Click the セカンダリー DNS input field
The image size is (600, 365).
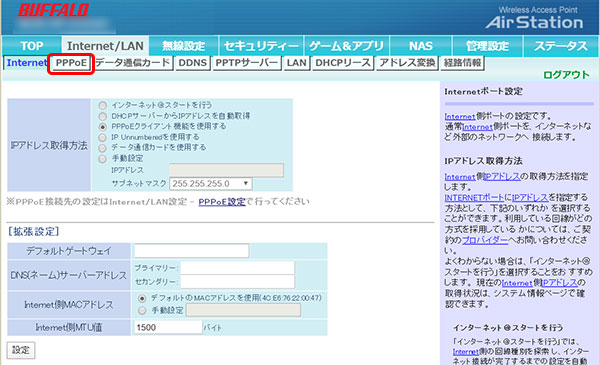238,282
